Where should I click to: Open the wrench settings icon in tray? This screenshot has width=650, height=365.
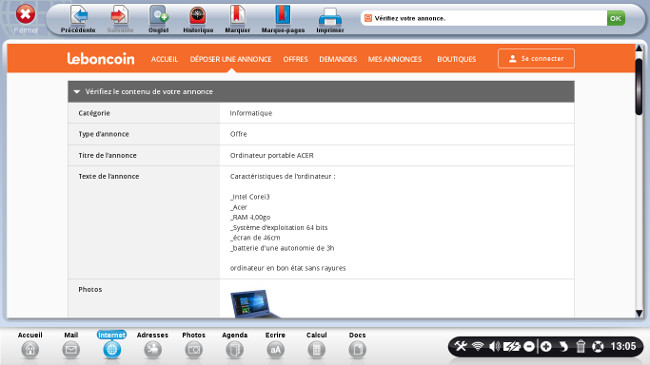460,346
